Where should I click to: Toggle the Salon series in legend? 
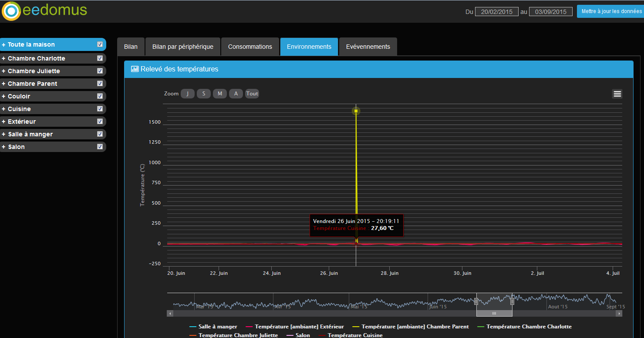[x=298, y=335]
